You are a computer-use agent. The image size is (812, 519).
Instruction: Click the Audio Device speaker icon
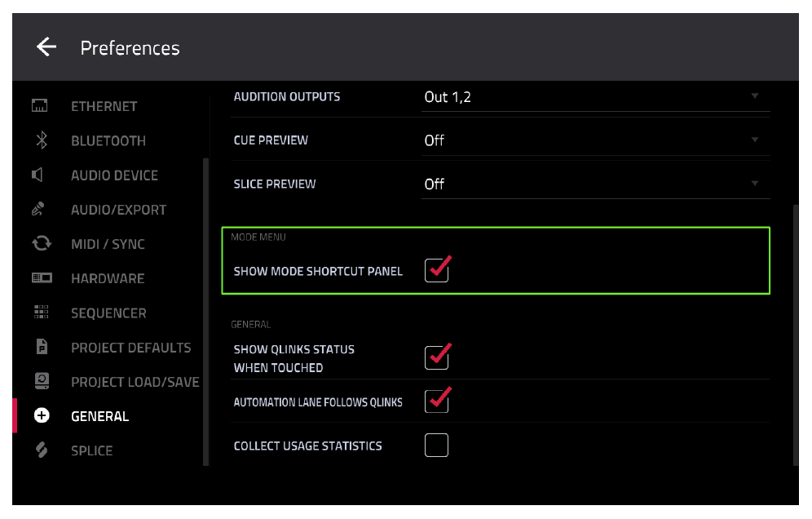click(x=38, y=175)
